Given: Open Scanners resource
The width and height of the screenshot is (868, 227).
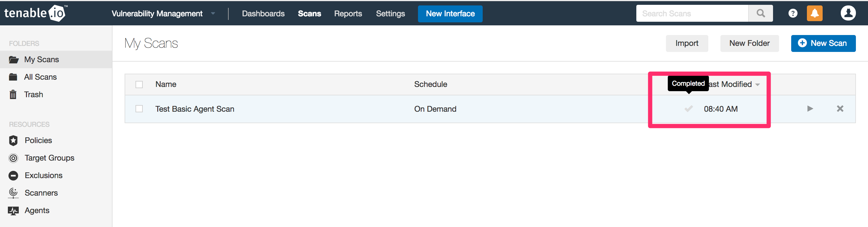Looking at the screenshot, I should tap(41, 193).
